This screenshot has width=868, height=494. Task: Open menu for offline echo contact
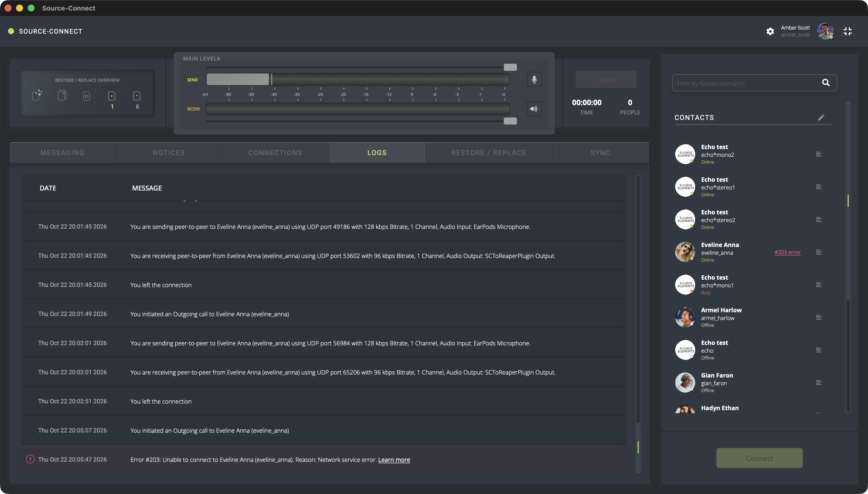tap(819, 350)
